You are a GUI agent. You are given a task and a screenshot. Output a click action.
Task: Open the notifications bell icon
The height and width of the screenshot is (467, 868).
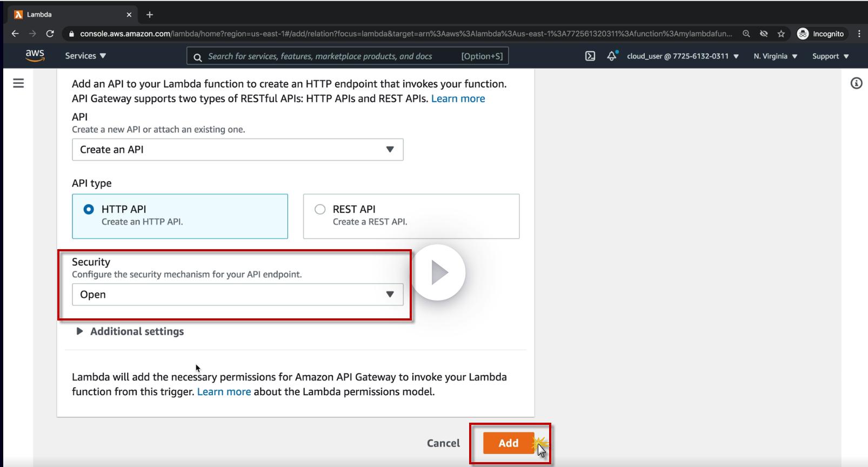coord(612,56)
